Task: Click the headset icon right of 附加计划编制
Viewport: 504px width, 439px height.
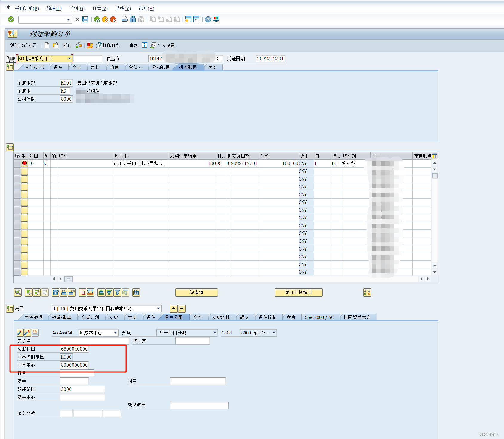Action: click(x=367, y=292)
